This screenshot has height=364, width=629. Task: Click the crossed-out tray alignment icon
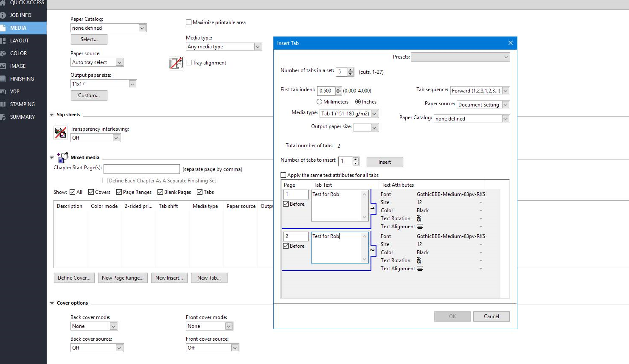176,62
